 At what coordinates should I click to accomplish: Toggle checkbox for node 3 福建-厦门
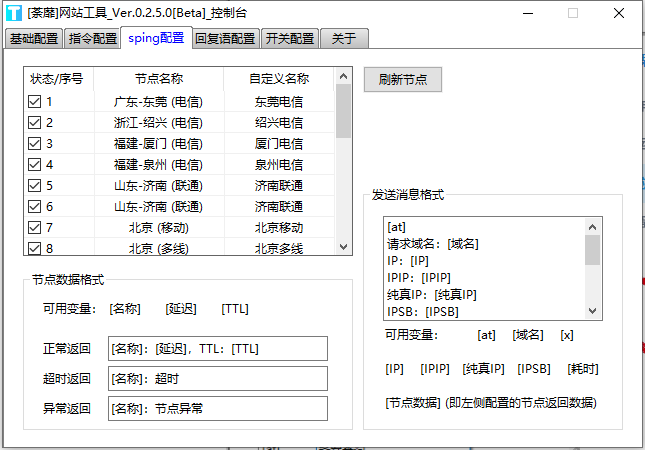tap(35, 144)
